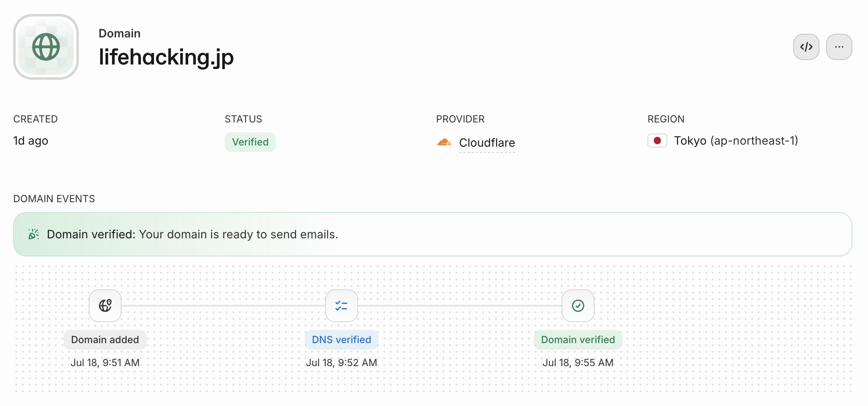This screenshot has width=868, height=406.
Task: Click the lifehacking.jp domain title
Action: pyautogui.click(x=166, y=57)
